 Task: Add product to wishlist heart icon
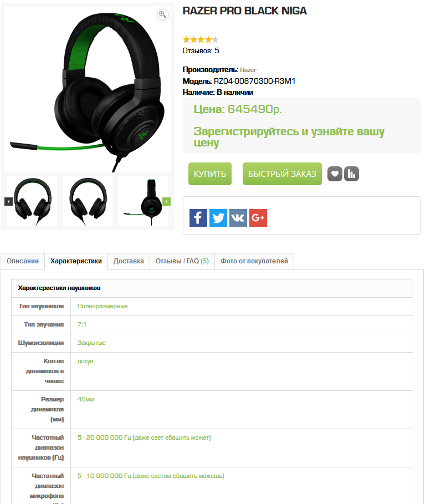pos(335,174)
